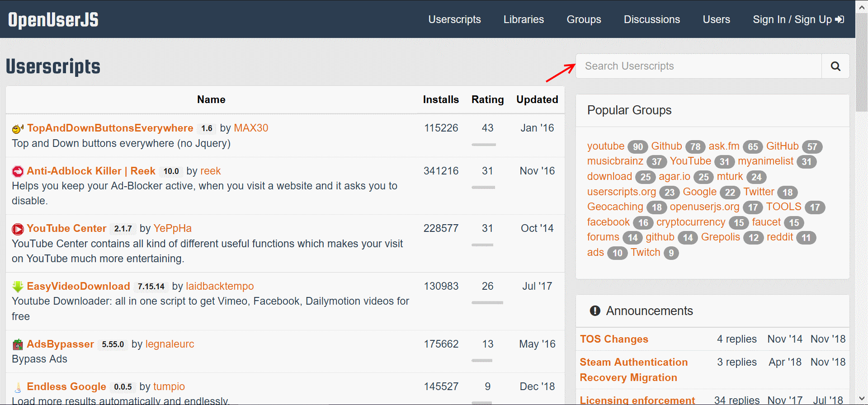Open the download group
Screen dimensions: 868x405
tap(609, 176)
